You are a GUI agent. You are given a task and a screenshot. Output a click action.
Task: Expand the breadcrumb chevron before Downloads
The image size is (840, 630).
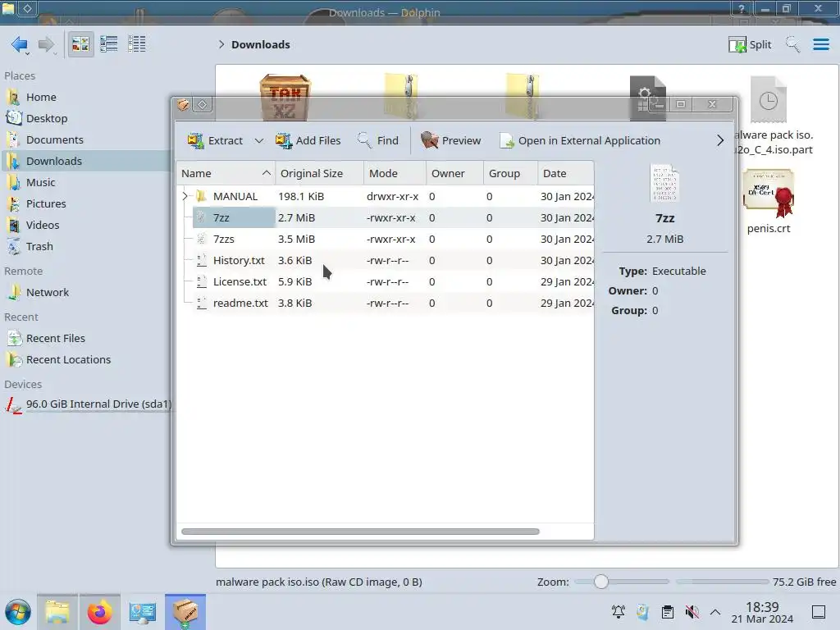221,44
